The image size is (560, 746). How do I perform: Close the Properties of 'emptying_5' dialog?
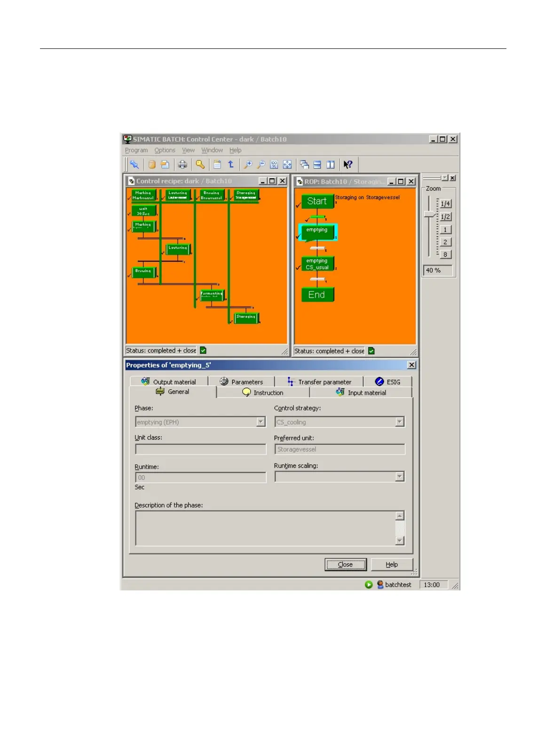[411, 365]
